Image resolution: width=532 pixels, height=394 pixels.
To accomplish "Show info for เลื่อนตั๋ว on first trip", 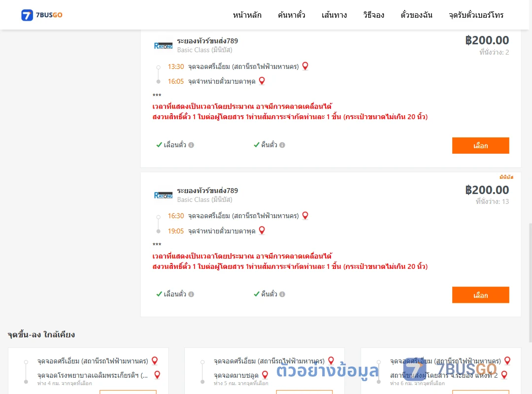I will [x=191, y=145].
